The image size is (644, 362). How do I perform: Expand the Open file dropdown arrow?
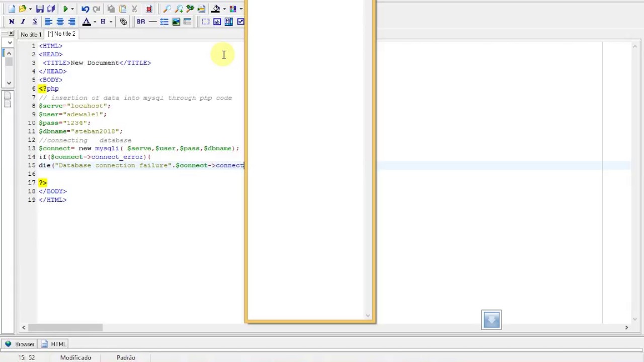[30, 9]
